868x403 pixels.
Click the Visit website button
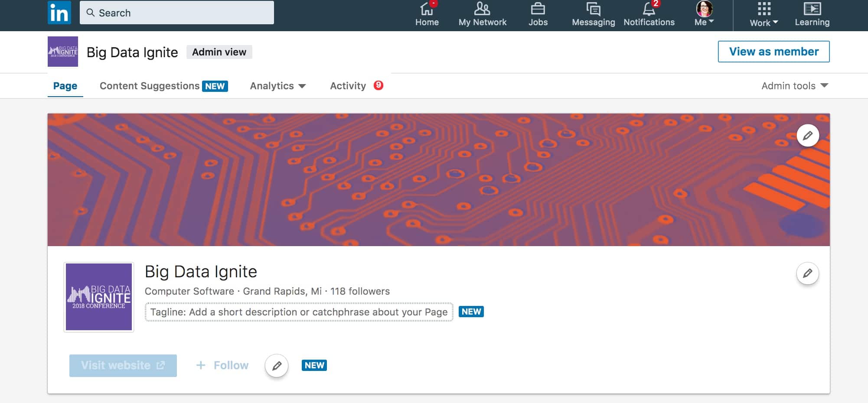coord(123,365)
